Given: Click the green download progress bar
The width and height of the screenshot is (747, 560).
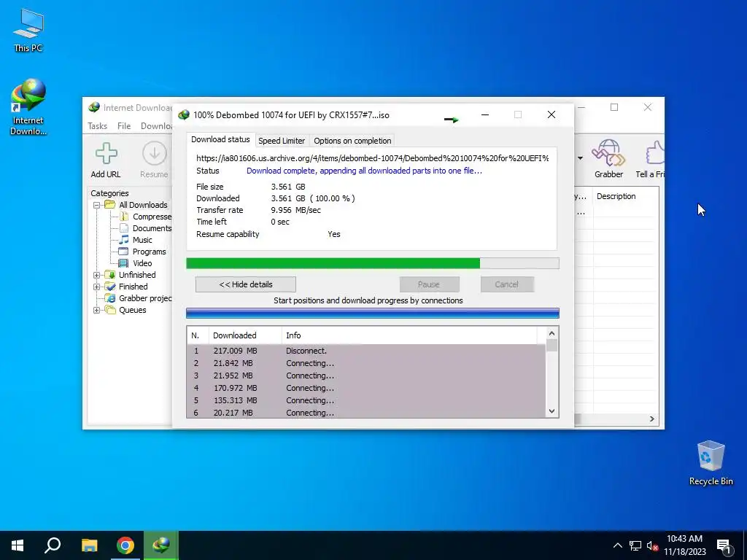Looking at the screenshot, I should tap(373, 263).
